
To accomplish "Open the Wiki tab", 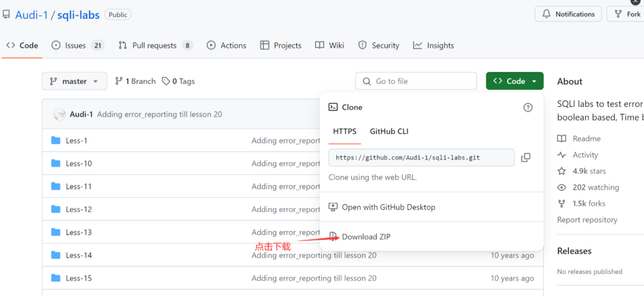I will point(330,45).
